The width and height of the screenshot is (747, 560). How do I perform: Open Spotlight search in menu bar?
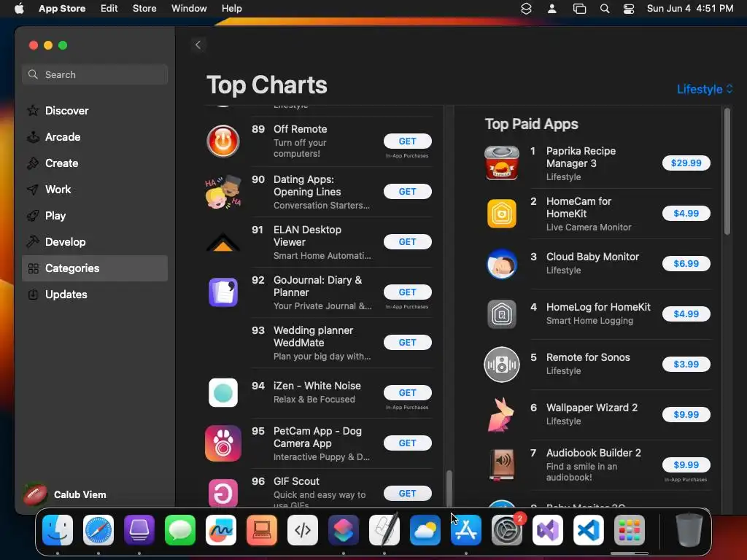[x=605, y=9]
